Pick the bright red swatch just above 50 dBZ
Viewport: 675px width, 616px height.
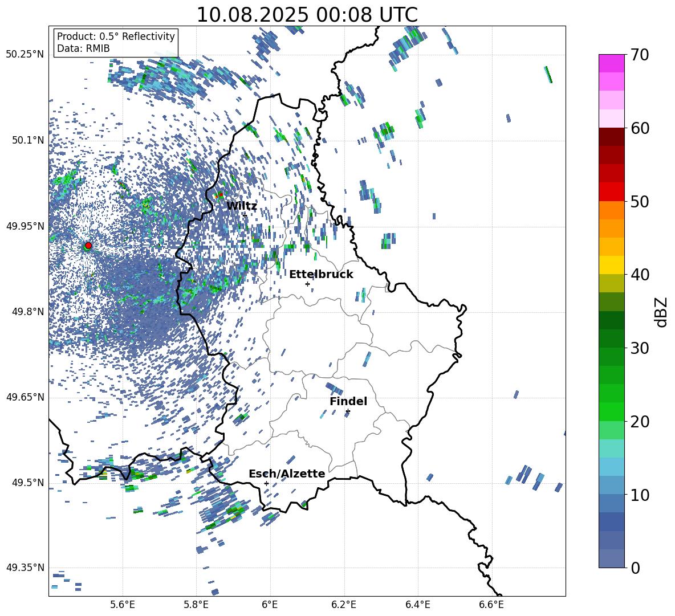611,192
